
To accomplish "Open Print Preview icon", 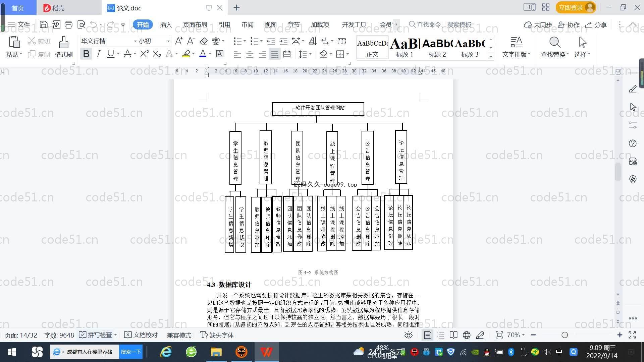I will 81,24.
